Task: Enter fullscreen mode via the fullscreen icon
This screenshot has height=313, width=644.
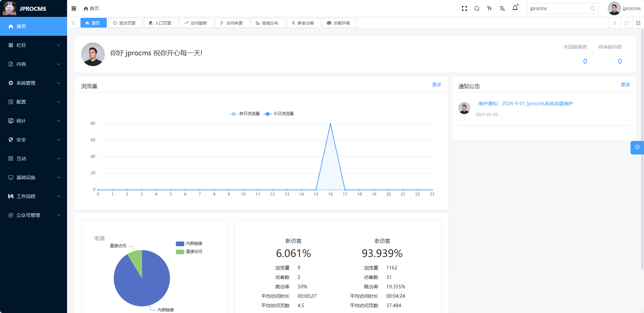Action: (464, 8)
